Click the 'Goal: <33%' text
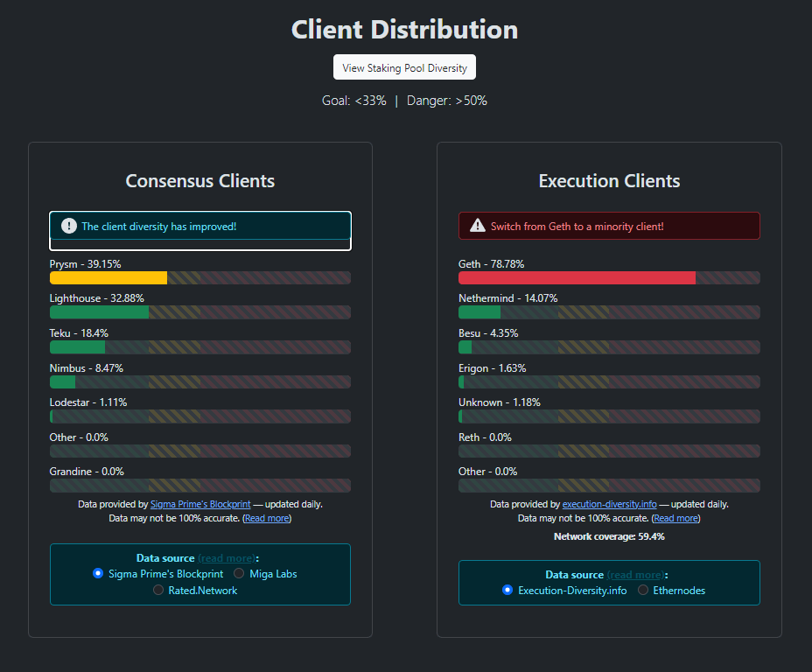Image resolution: width=812 pixels, height=672 pixels. click(354, 101)
